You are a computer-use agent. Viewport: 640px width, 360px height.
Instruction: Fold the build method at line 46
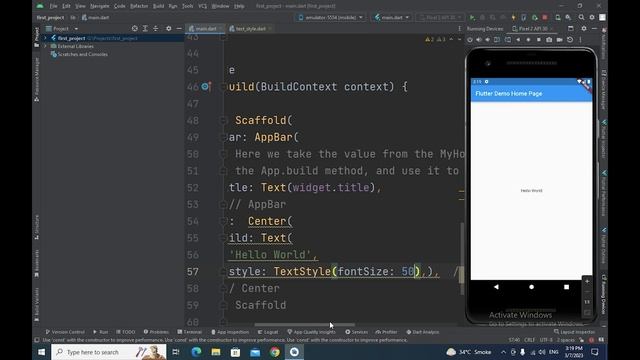tap(223, 87)
